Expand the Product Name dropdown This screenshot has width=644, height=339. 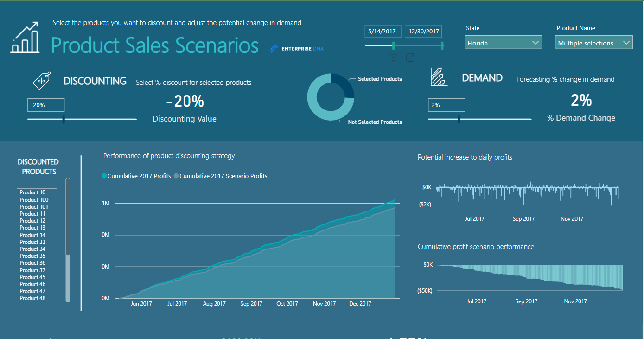pyautogui.click(x=593, y=43)
